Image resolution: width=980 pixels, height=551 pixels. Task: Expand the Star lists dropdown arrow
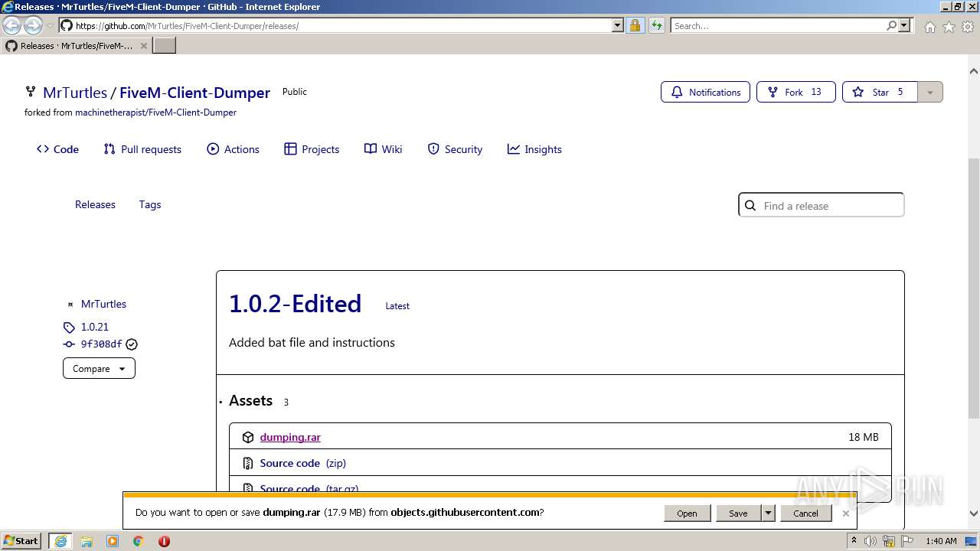(930, 92)
